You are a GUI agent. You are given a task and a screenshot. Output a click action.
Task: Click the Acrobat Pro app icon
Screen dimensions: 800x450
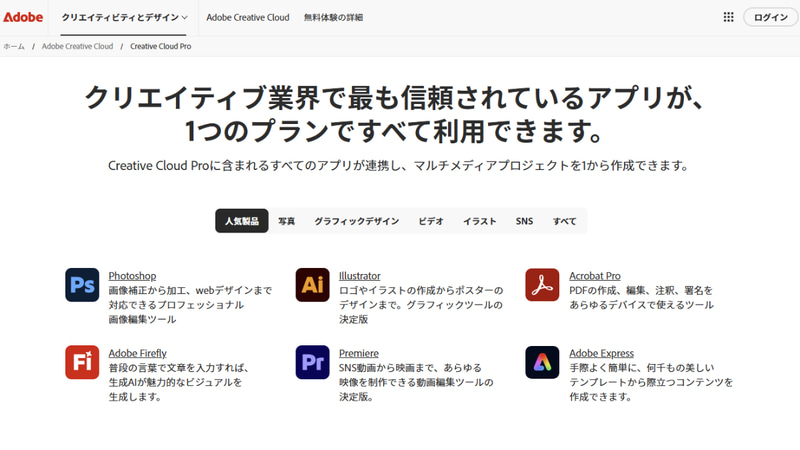(542, 285)
